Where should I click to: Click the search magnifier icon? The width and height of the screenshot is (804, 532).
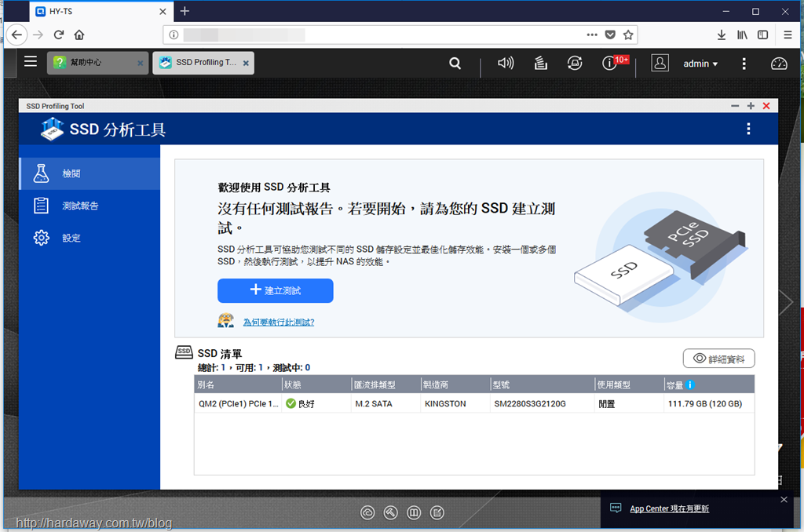(x=455, y=63)
